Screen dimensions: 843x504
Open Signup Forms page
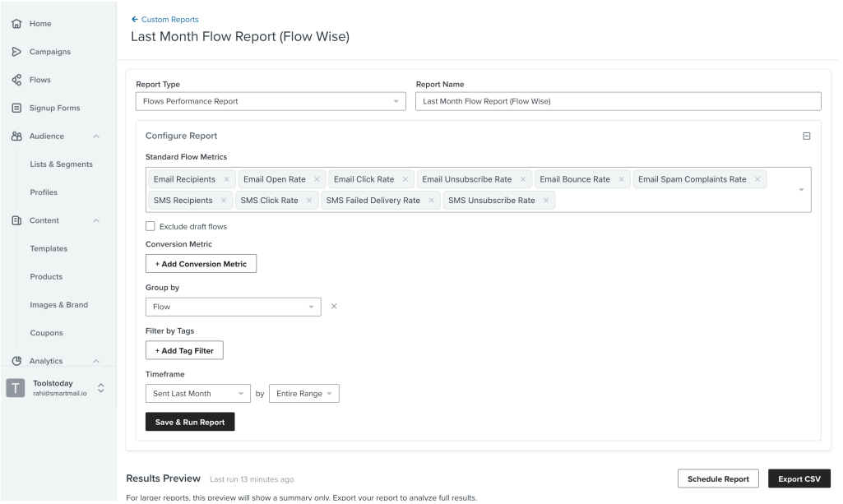click(x=55, y=108)
